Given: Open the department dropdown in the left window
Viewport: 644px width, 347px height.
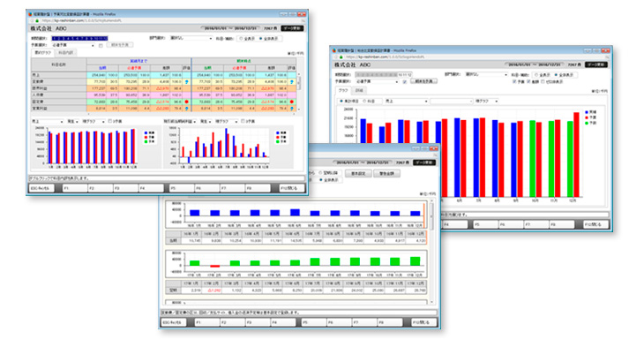Looking at the screenshot, I should pos(191,38).
